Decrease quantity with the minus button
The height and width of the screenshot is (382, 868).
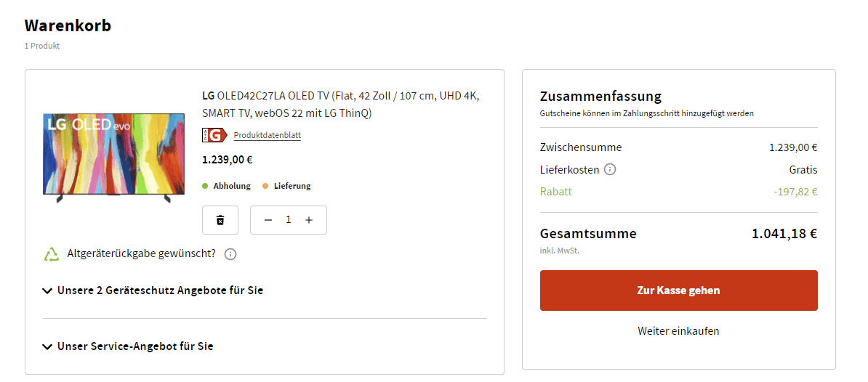click(268, 220)
